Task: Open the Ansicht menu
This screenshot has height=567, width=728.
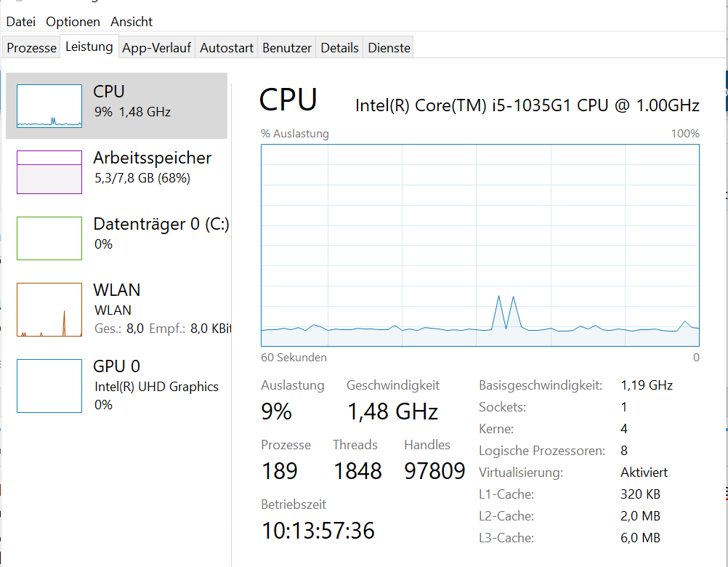Action: click(x=132, y=22)
